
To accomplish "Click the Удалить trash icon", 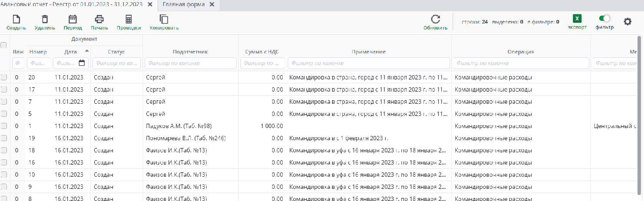I will (x=44, y=20).
